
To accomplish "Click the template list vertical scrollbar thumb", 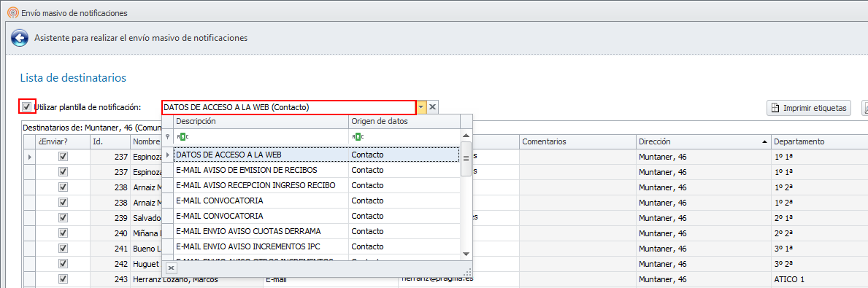I will pyautogui.click(x=466, y=159).
